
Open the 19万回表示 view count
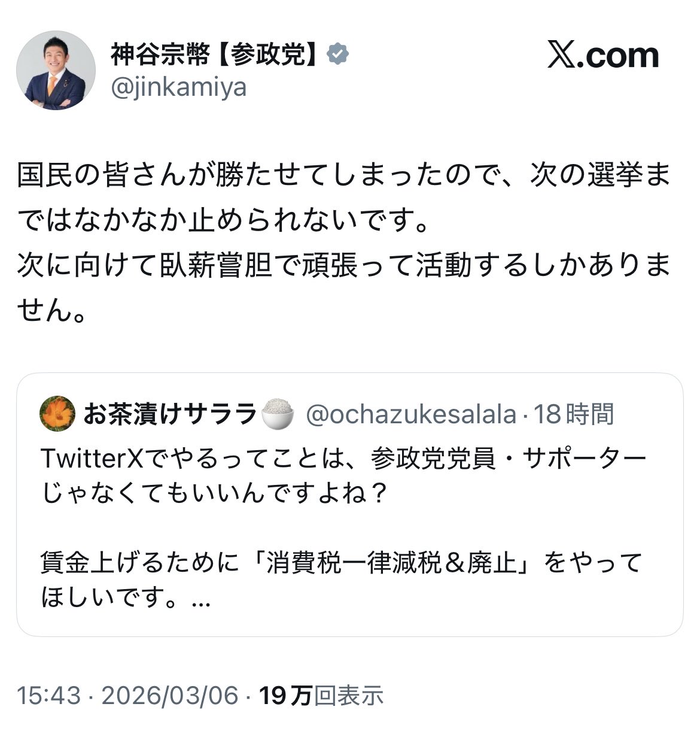point(321,696)
